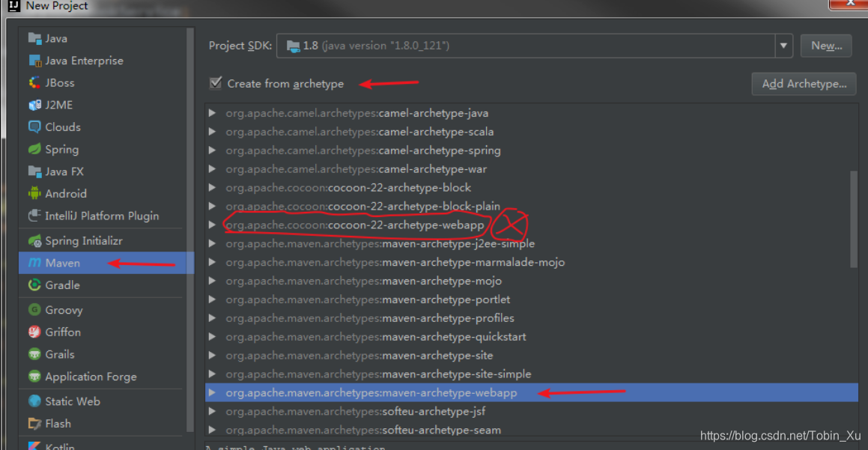Select maven-archetype-j2ee-simple row
868x450 pixels.
(532, 243)
